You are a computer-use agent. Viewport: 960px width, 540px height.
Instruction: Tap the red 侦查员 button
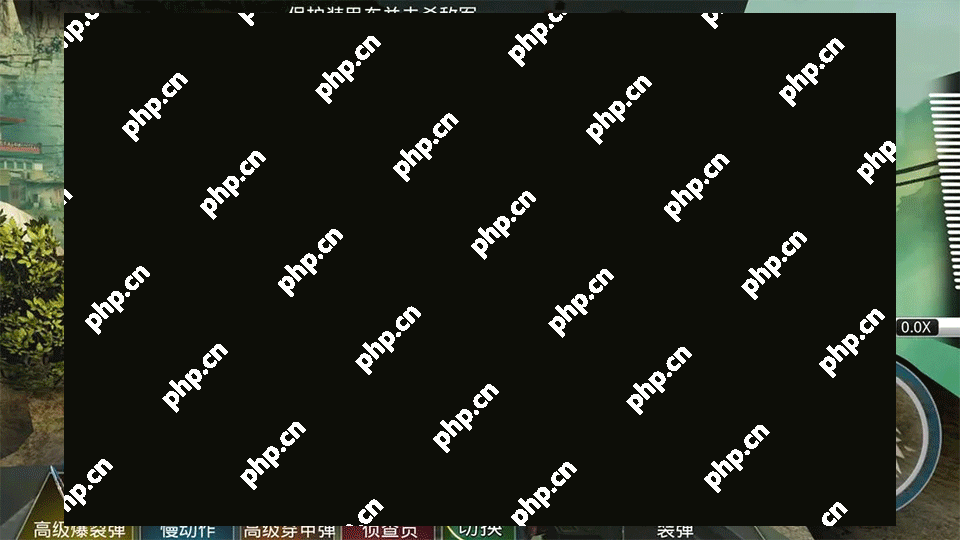click(389, 531)
